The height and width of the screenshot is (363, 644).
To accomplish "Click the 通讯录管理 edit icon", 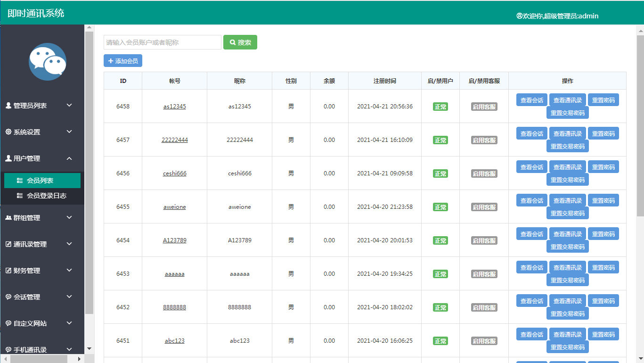I will click(8, 244).
